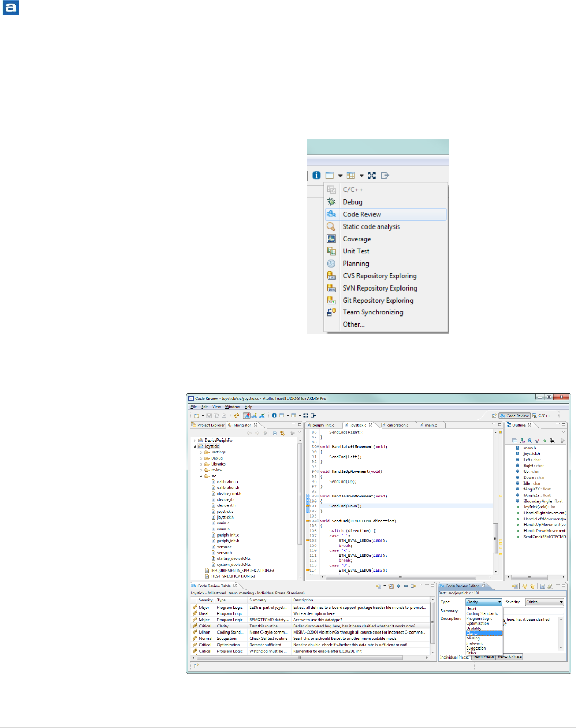This screenshot has width=576, height=728.
Task: Select the Minor Coding Standards review row
Action: (x=310, y=632)
